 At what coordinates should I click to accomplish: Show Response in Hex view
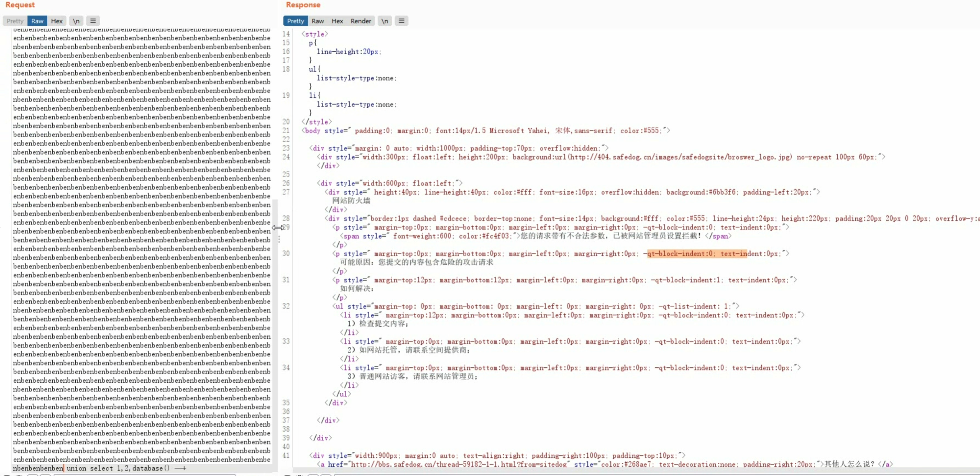[x=337, y=21]
